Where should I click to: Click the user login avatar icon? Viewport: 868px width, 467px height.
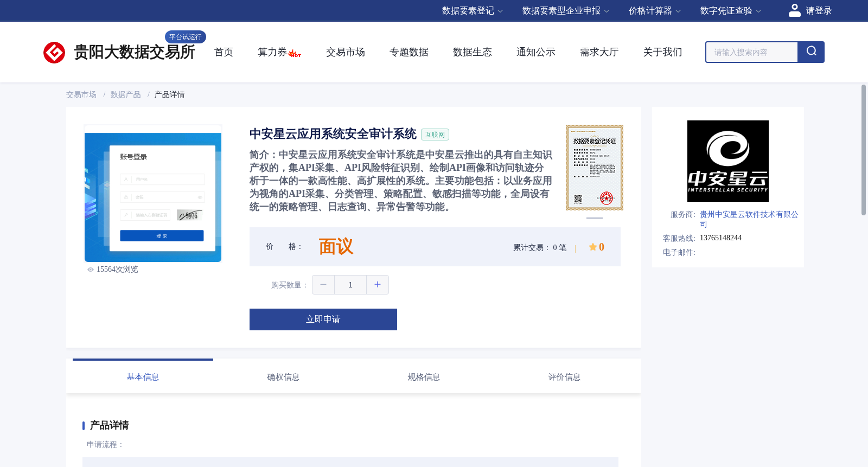click(x=795, y=10)
